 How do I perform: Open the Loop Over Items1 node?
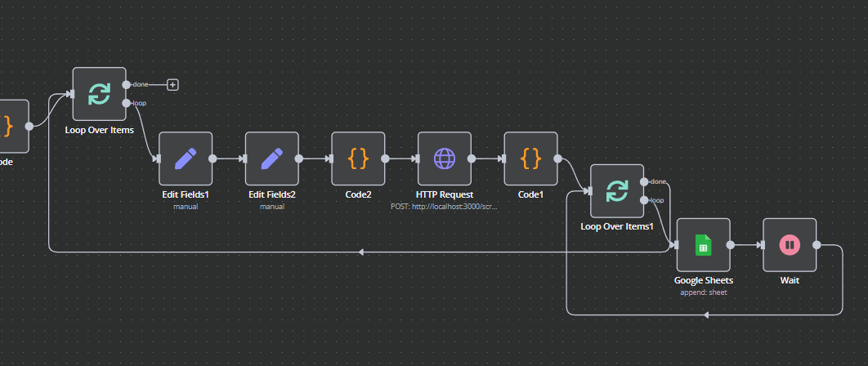[x=617, y=191]
